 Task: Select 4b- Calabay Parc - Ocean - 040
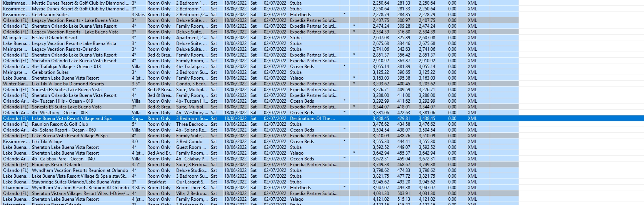pyautogui.click(x=63, y=159)
